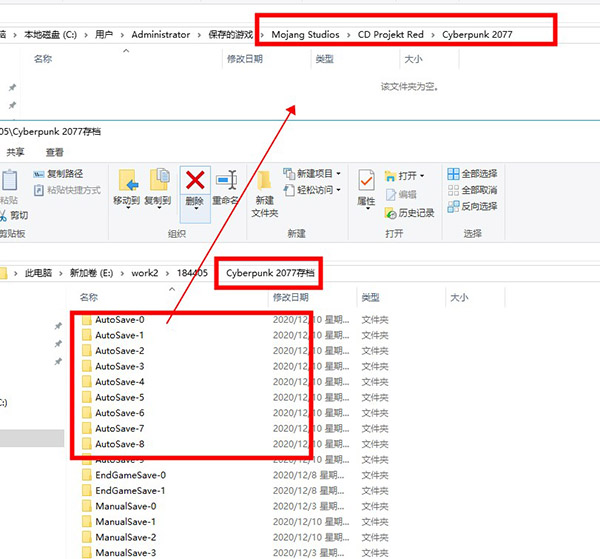The height and width of the screenshot is (559, 600).
Task: Click Mojang Studios in upper address bar
Action: click(x=305, y=35)
